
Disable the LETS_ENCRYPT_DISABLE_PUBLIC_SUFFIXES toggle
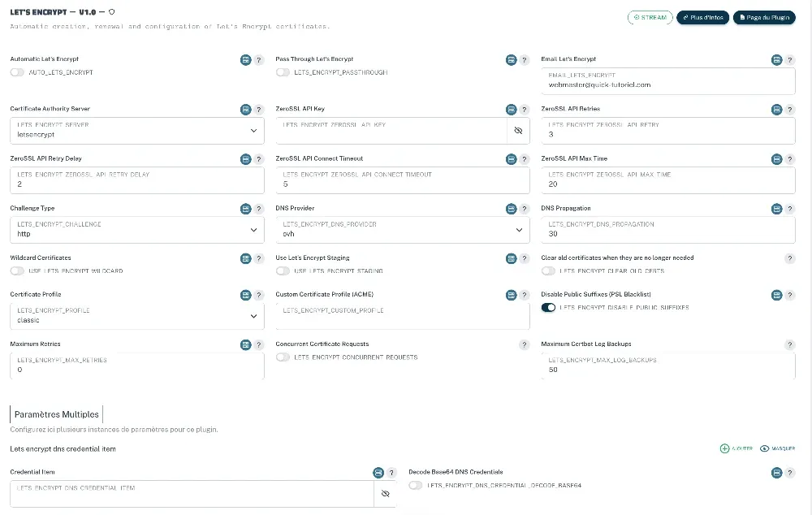pos(548,308)
